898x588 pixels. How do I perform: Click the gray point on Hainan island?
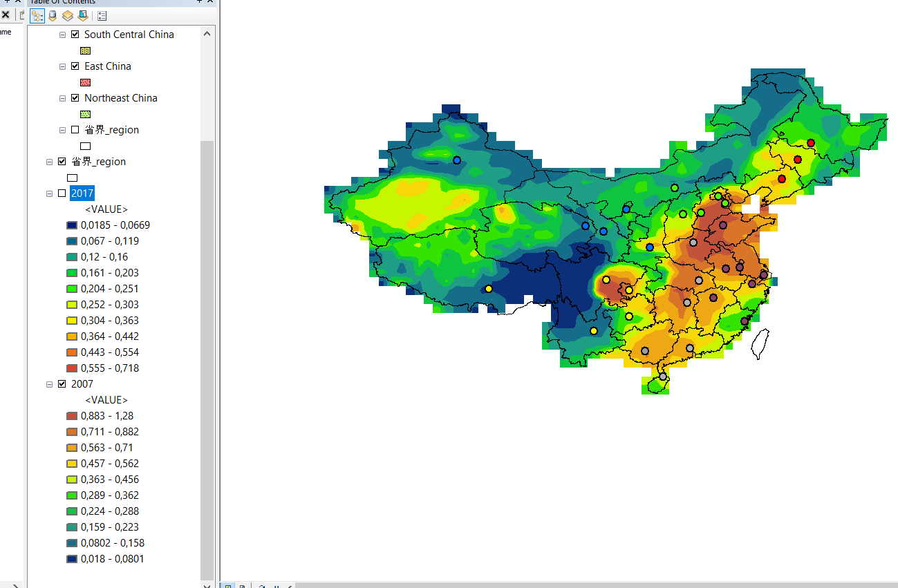click(663, 377)
